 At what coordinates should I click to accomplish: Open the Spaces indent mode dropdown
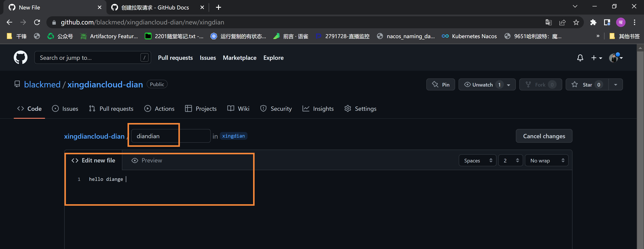pos(477,160)
